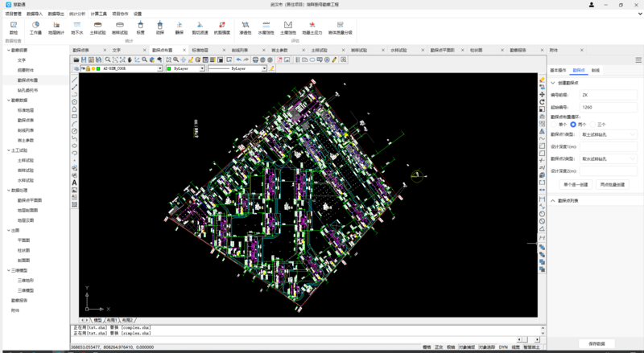644x353 pixels.
Task: Open the 勘探点1类型 dropdown
Action: [609, 134]
